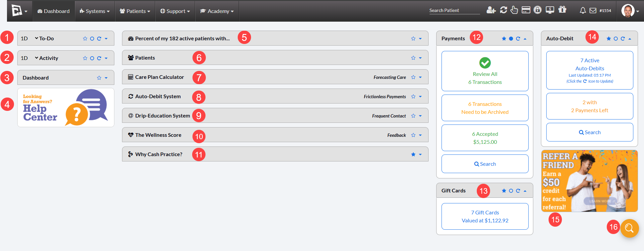Toggle the filled circle in Payments header
Viewport: 644px width, 251px height.
coord(511,39)
